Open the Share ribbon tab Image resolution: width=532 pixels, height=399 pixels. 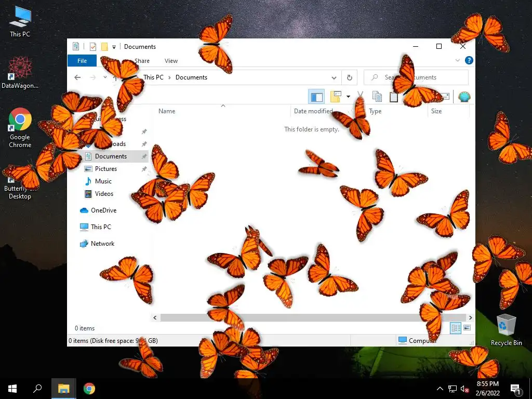[x=142, y=61]
